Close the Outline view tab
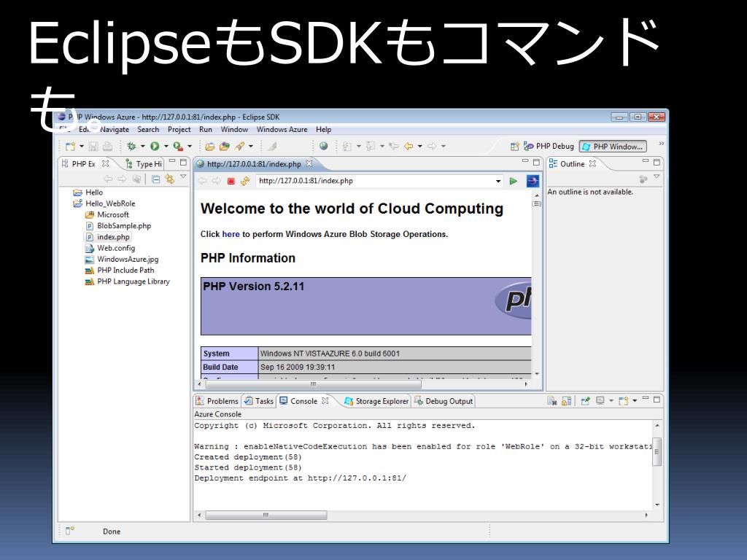 (592, 163)
